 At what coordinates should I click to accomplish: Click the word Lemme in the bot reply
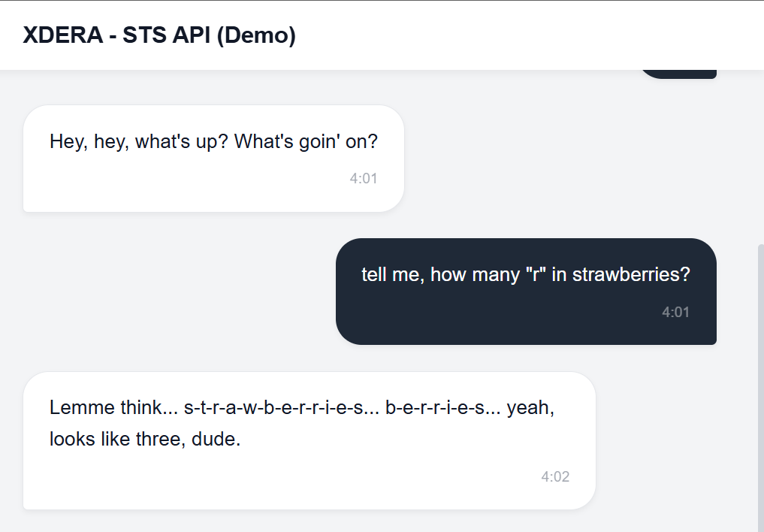tap(77, 407)
